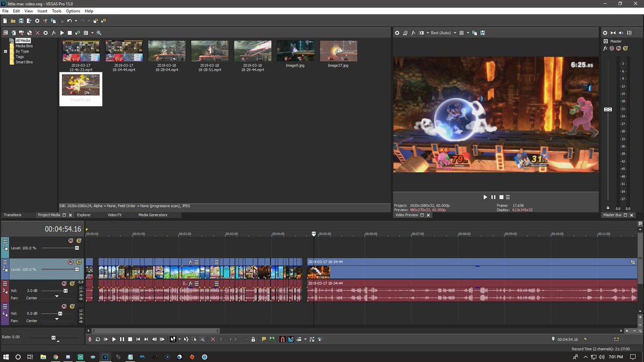Image resolution: width=644 pixels, height=362 pixels.
Task: Open the Project Media views dropdown arrow
Action: pos(92,33)
